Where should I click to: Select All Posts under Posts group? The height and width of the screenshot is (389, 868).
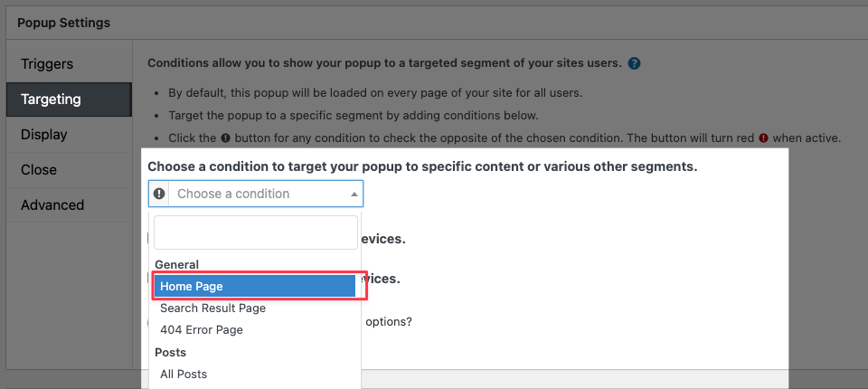tap(184, 374)
